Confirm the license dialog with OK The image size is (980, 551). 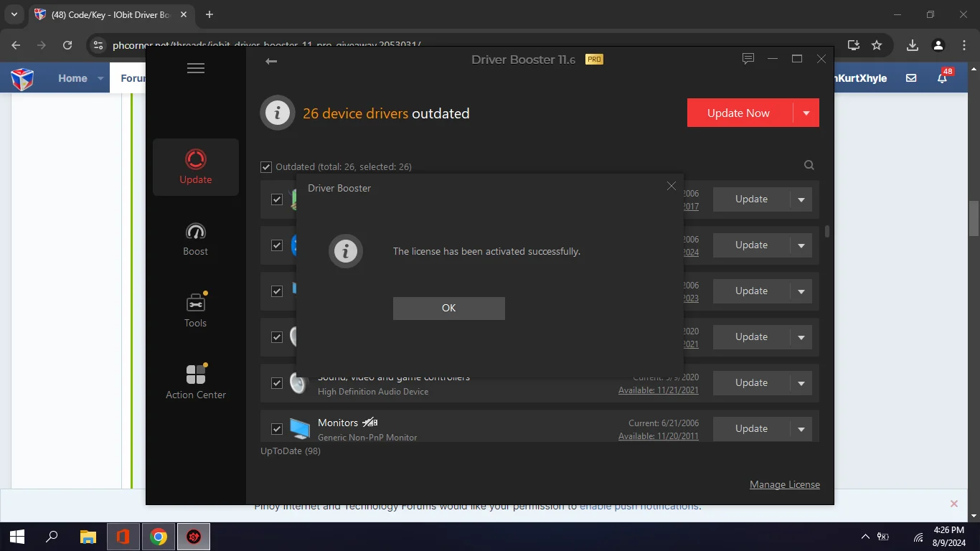[x=449, y=308]
